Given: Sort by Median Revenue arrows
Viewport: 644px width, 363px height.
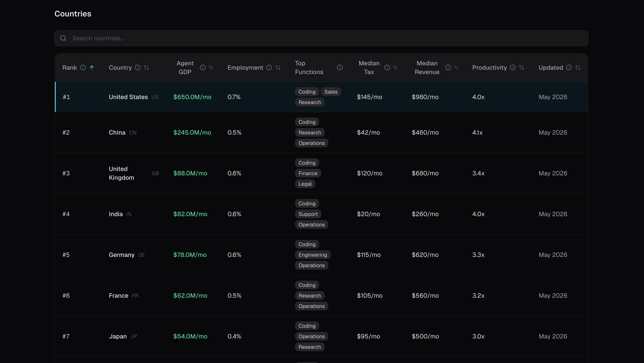Looking at the screenshot, I should click(456, 68).
